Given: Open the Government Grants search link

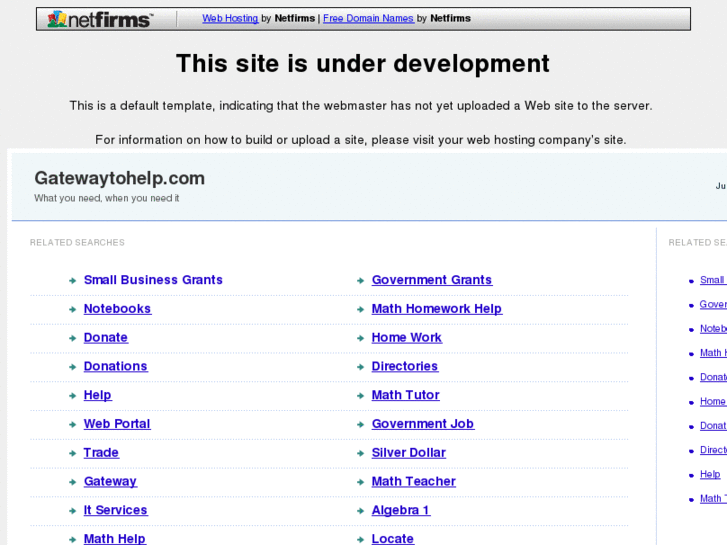Looking at the screenshot, I should point(432,280).
